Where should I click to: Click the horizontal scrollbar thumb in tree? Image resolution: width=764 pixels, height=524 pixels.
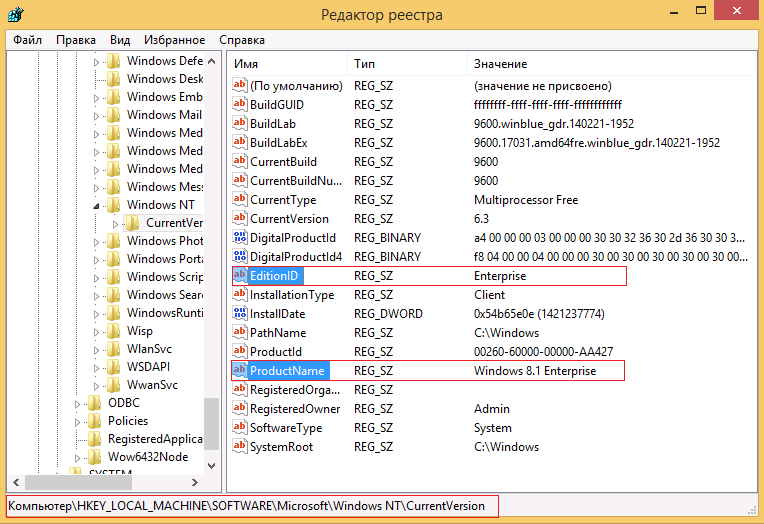pyautogui.click(x=78, y=483)
